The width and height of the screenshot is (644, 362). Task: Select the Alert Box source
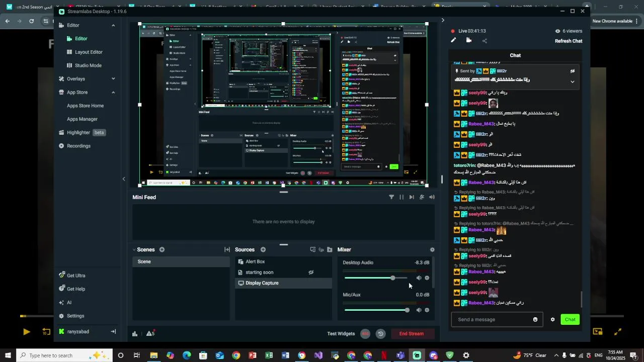[284, 262]
